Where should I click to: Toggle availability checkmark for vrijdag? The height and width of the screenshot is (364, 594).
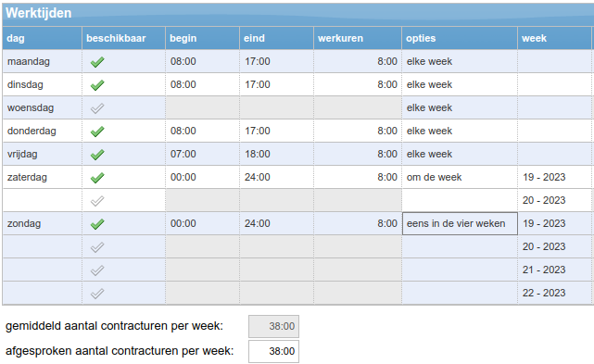point(97,155)
